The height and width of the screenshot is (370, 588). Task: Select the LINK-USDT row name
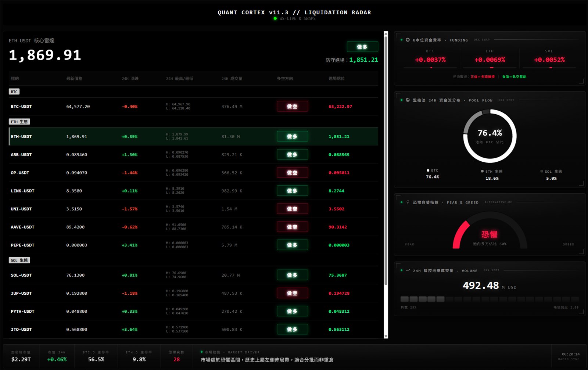(x=22, y=191)
